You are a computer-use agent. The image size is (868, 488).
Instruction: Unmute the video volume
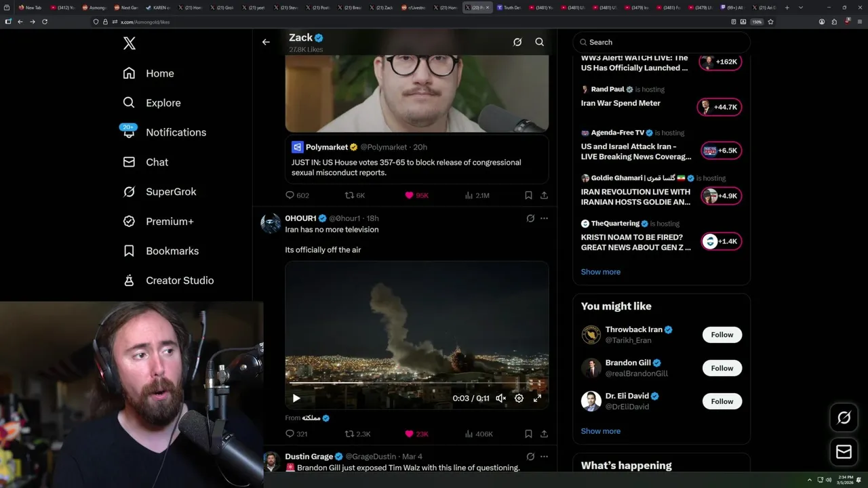click(500, 399)
